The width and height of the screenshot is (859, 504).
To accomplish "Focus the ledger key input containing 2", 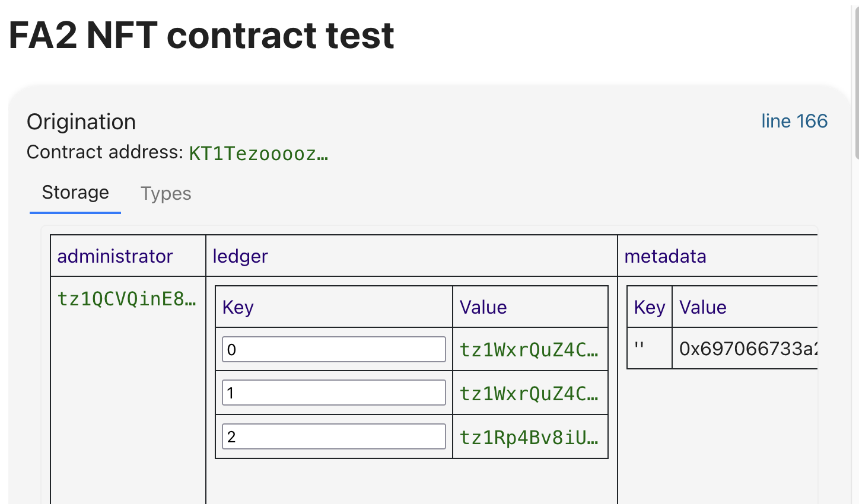I will [333, 436].
